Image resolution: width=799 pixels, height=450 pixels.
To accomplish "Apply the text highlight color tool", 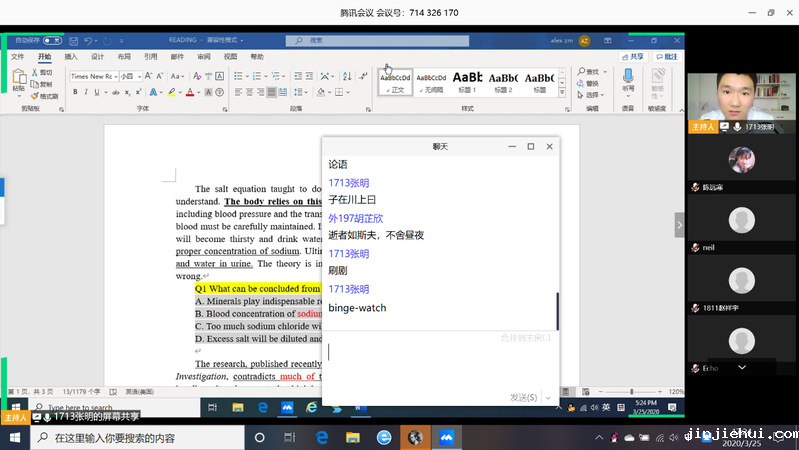I will click(x=172, y=92).
